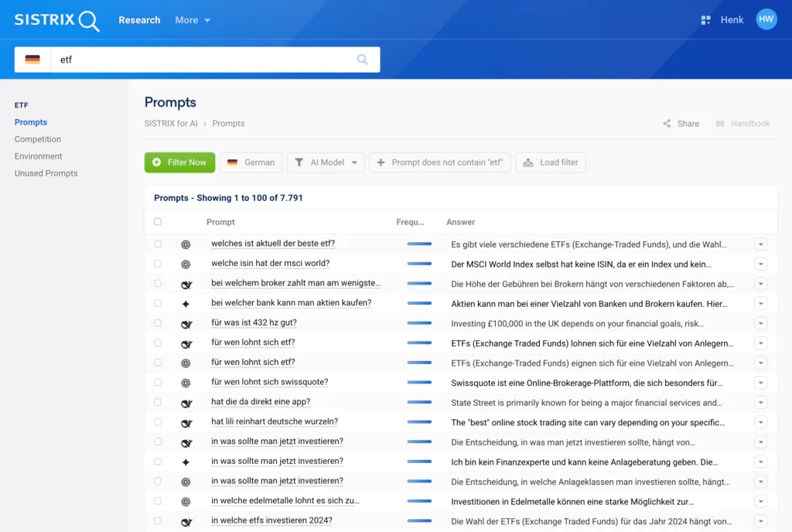Toggle the select-all checkbox in table header

point(158,222)
